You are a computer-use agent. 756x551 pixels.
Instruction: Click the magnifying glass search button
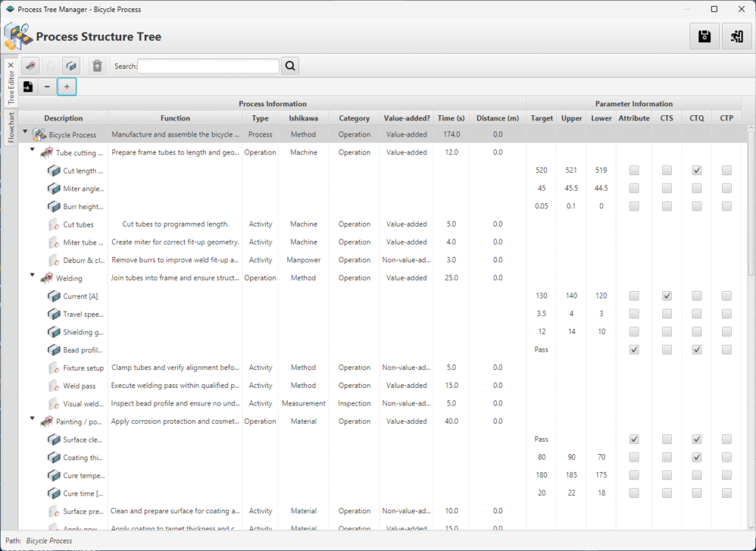(290, 66)
